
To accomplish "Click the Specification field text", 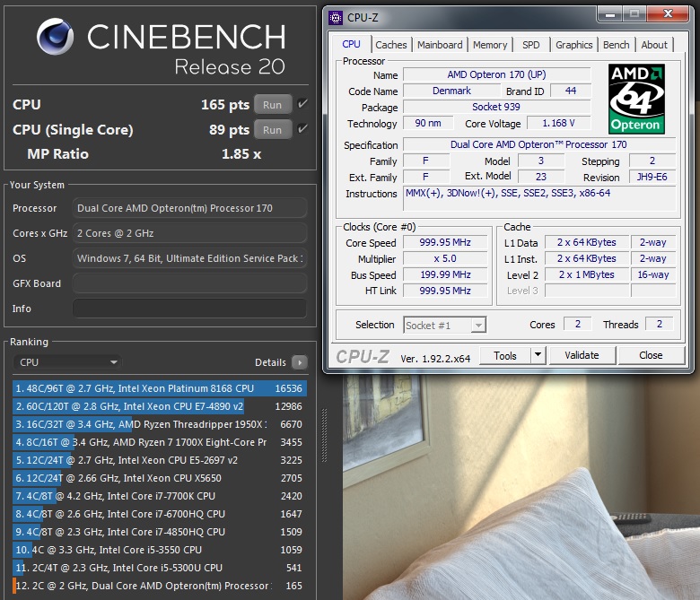I will [x=538, y=144].
